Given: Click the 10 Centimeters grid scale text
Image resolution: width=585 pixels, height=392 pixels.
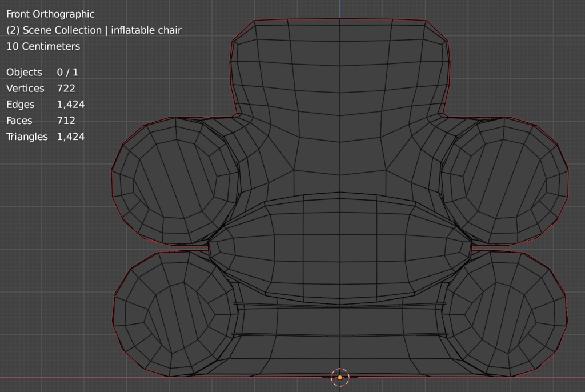Looking at the screenshot, I should point(43,46).
